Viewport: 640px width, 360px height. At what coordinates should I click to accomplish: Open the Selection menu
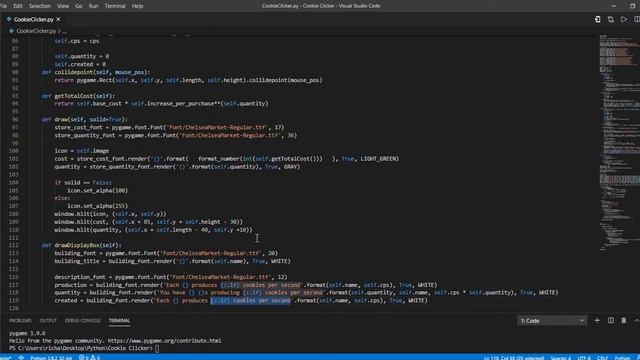[x=40, y=6]
